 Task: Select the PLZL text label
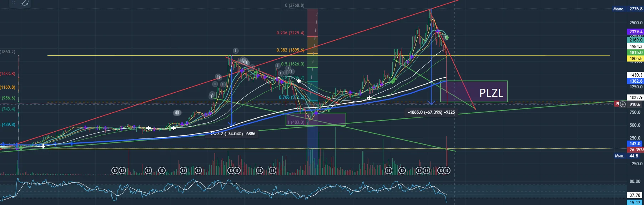[x=491, y=93]
